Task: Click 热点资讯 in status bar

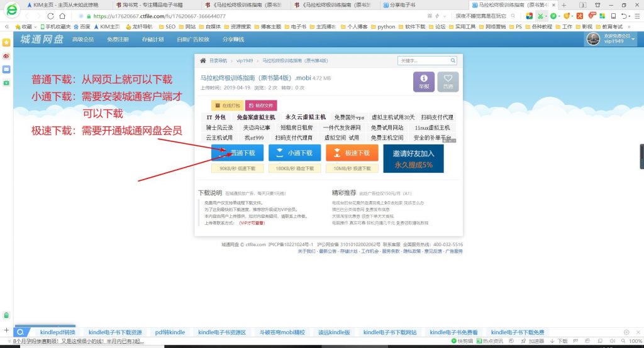Action: pyautogui.click(x=489, y=341)
